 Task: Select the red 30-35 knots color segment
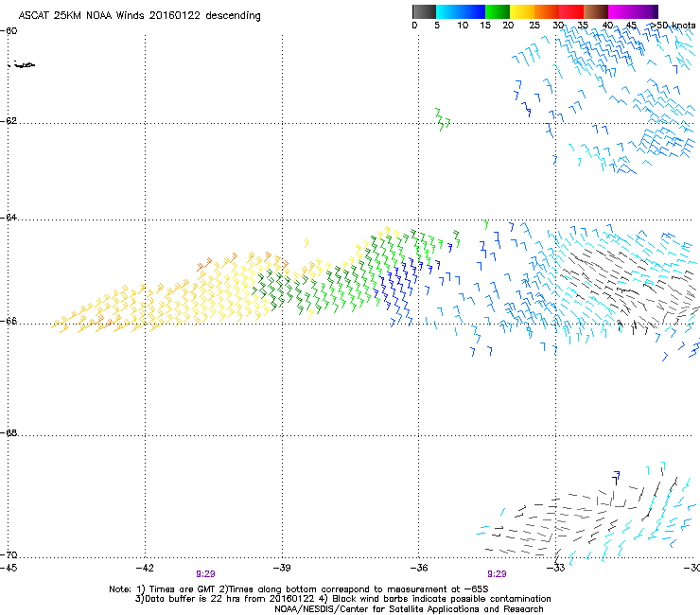[x=571, y=11]
